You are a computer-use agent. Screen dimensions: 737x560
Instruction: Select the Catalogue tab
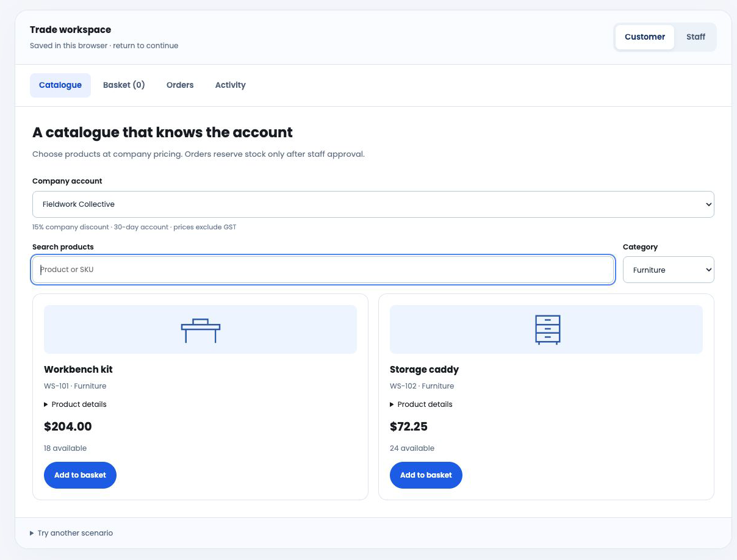click(x=60, y=85)
